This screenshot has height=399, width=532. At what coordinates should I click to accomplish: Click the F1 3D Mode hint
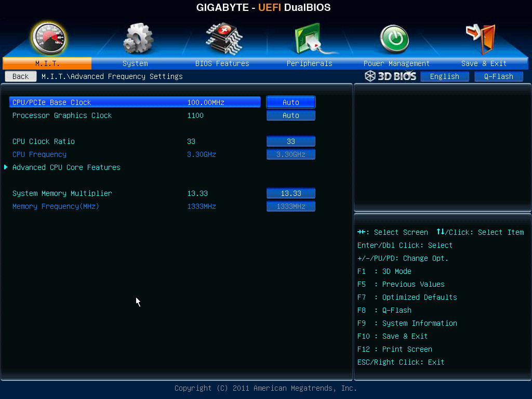click(384, 271)
